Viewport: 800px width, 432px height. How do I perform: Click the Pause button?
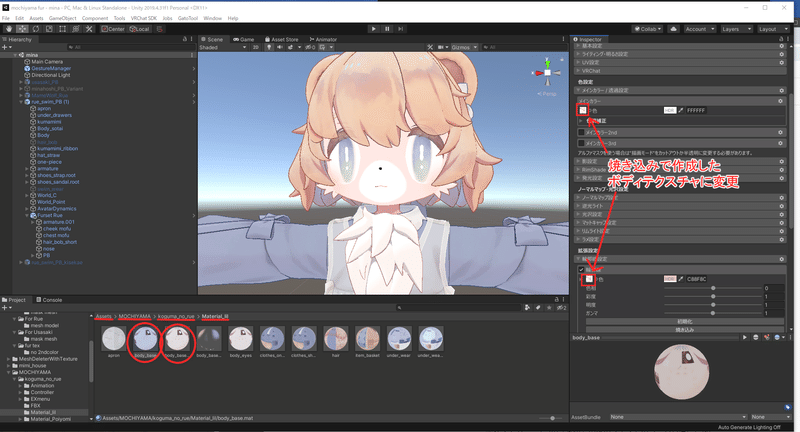click(x=387, y=29)
